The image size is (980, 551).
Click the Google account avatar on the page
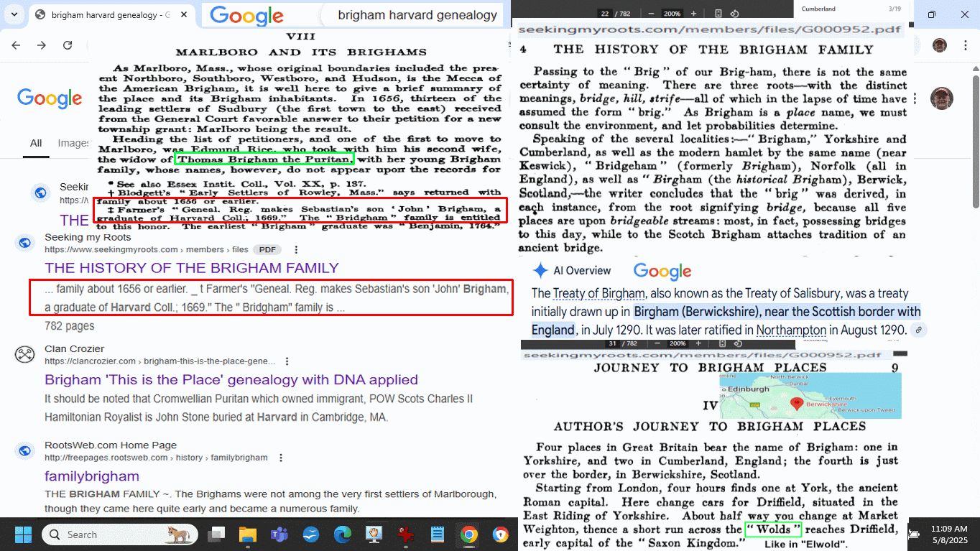(x=942, y=98)
